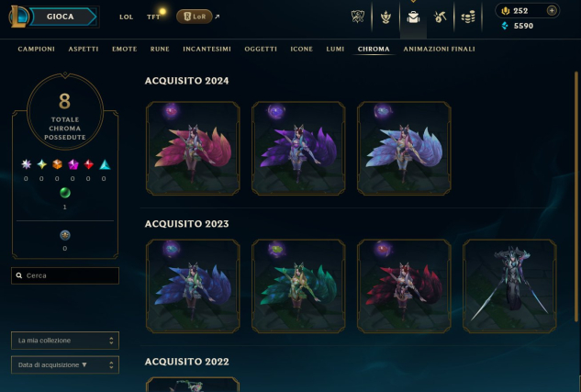The height and width of the screenshot is (392, 581).
Task: Select the TFT game tab
Action: click(x=153, y=17)
